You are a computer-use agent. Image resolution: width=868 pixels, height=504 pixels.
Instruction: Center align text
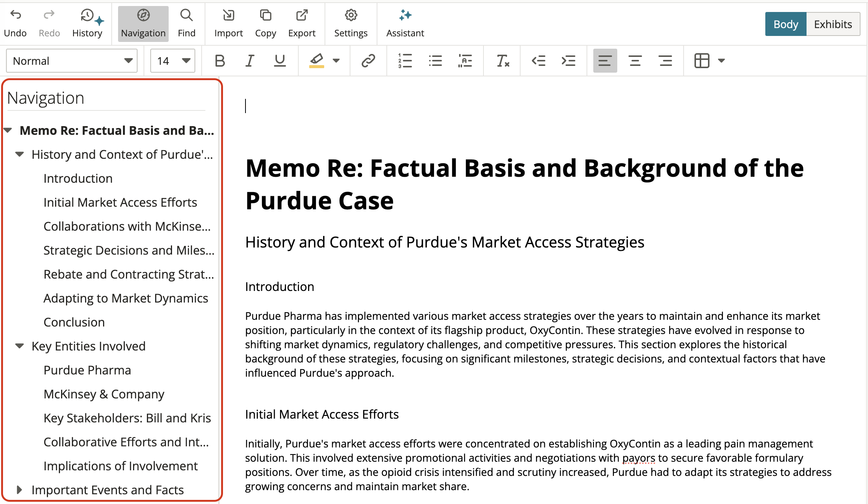[635, 61]
